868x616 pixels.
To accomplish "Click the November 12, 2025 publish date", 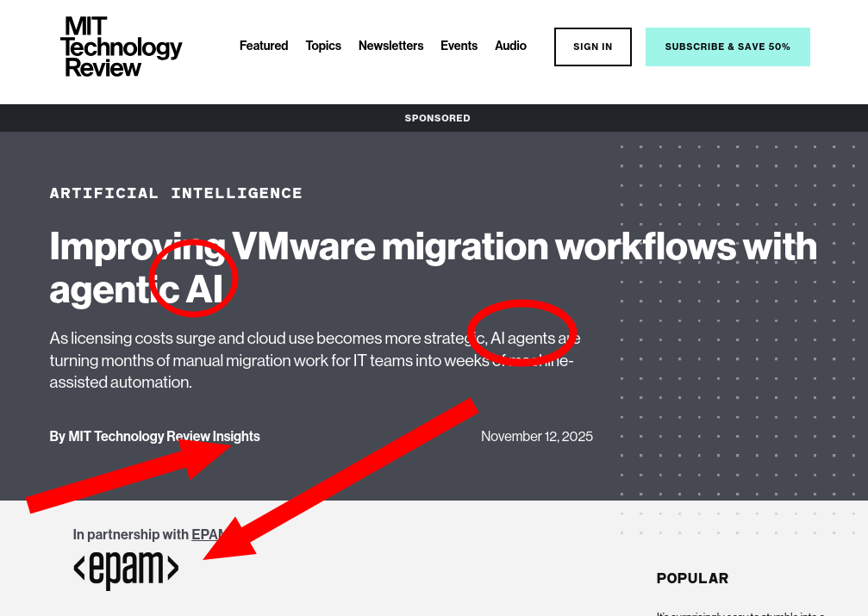I will click(536, 436).
